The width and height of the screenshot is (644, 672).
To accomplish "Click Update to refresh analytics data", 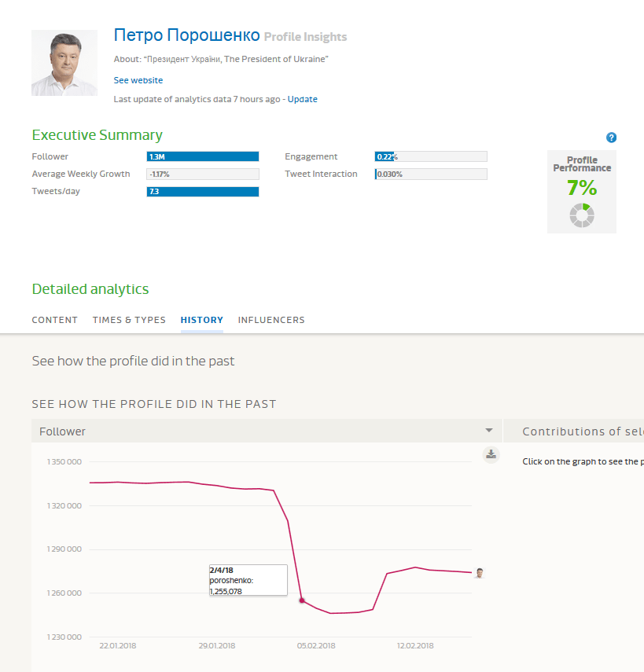I will coord(303,99).
